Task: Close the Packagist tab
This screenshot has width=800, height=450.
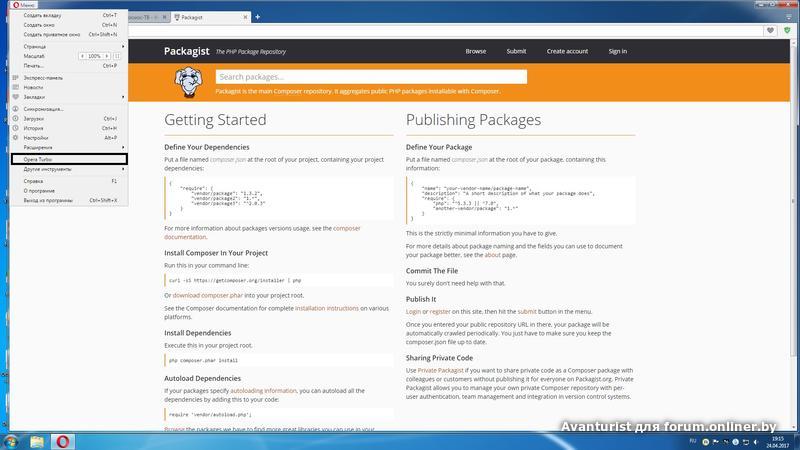Action: [x=245, y=17]
